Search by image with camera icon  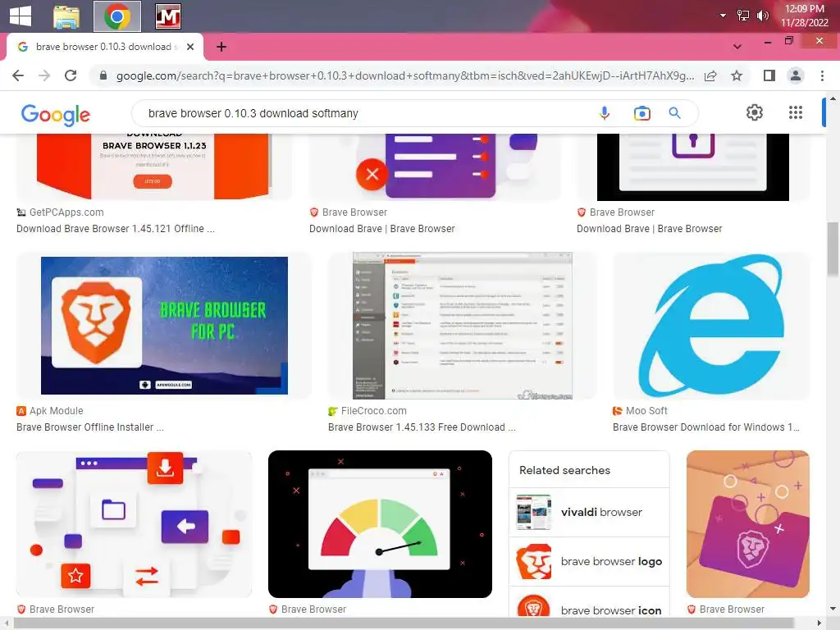tap(641, 113)
